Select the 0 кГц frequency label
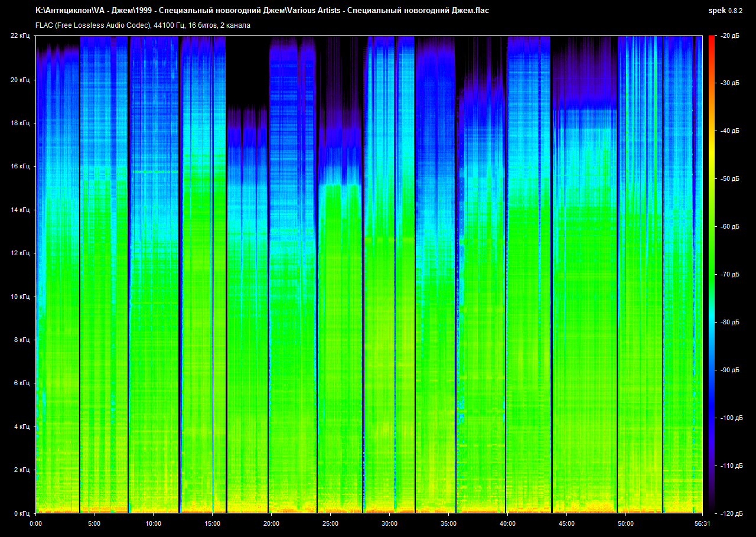756x537 pixels. coord(22,513)
